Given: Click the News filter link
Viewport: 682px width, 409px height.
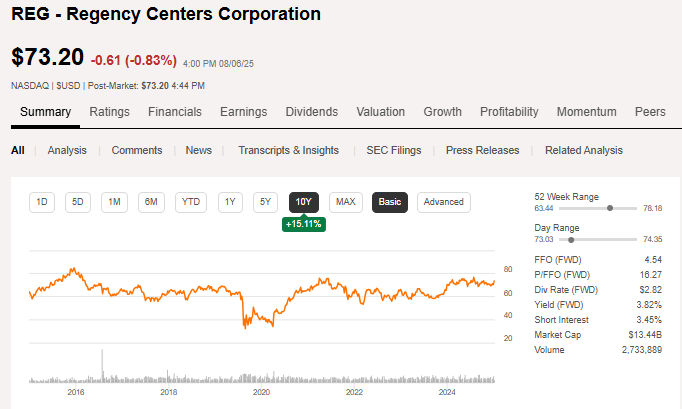Looking at the screenshot, I should coord(198,150).
